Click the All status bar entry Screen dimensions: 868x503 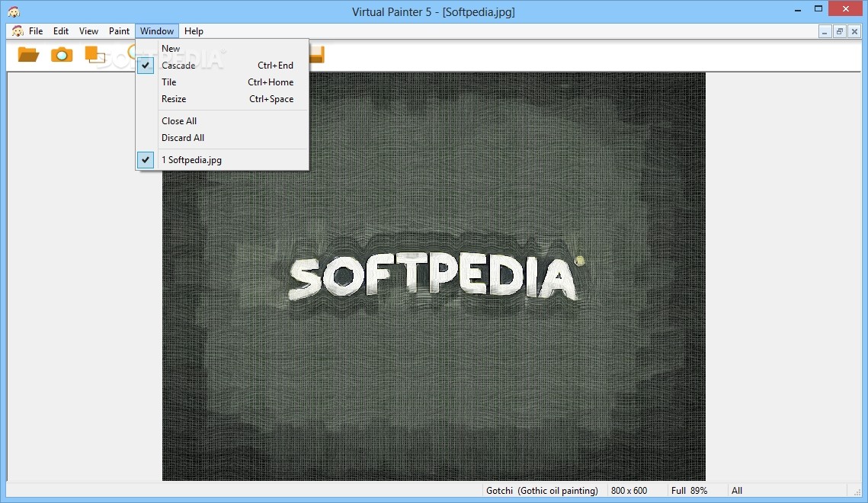pos(737,491)
